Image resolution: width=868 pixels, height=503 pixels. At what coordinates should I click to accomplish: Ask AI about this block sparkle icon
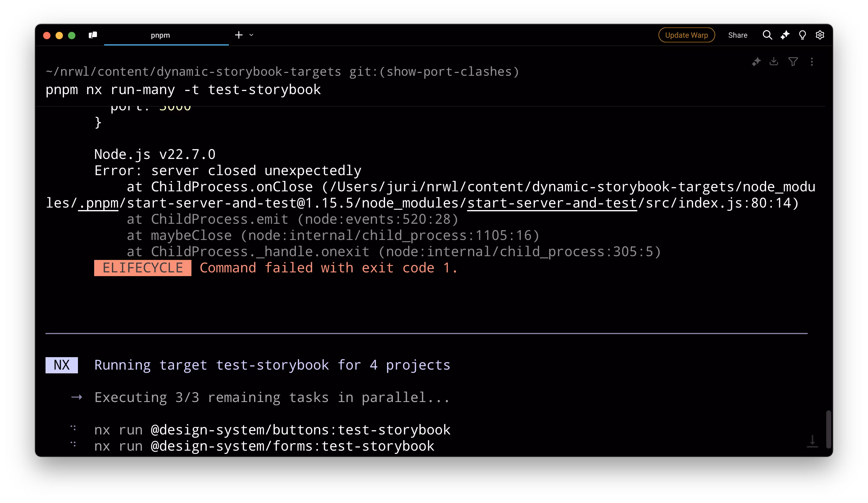756,62
